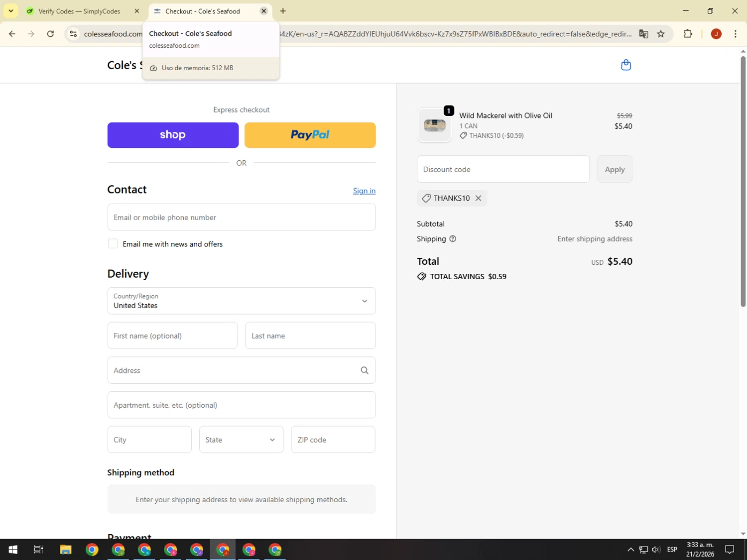Expand the Country/Region dropdown

point(242,301)
